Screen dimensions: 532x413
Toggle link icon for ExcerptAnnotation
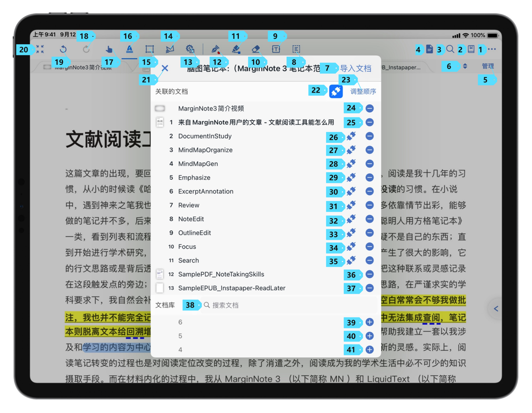click(351, 191)
